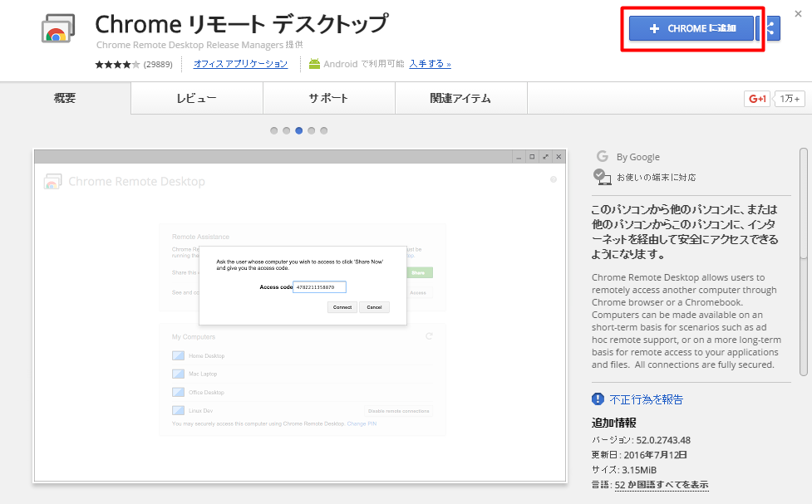Click the 1万+ count bubble

click(790, 98)
